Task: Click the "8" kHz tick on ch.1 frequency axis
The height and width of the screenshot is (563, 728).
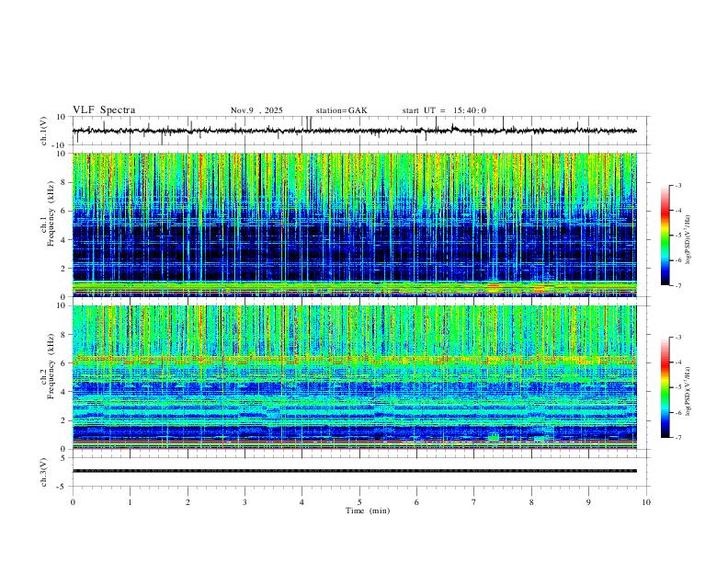Action: point(63,182)
